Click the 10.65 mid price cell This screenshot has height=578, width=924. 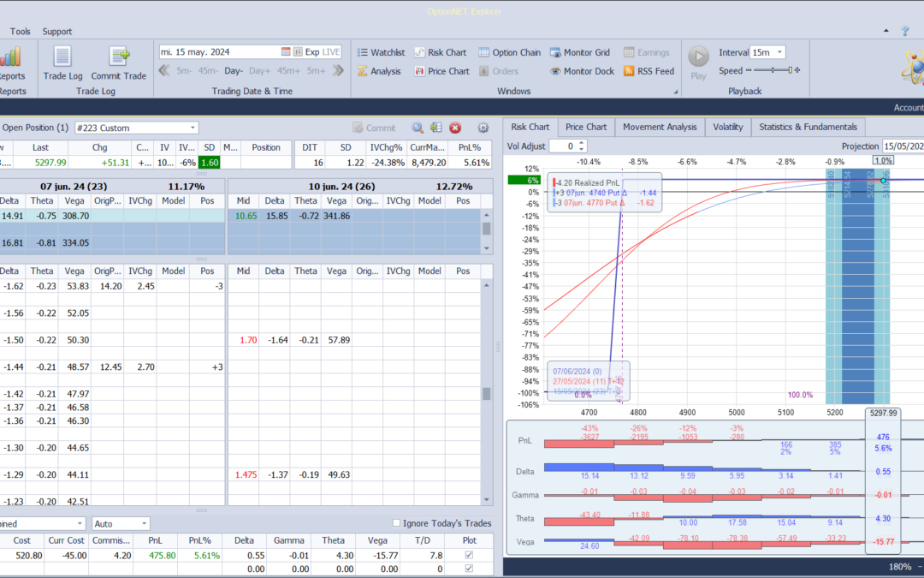(x=244, y=216)
